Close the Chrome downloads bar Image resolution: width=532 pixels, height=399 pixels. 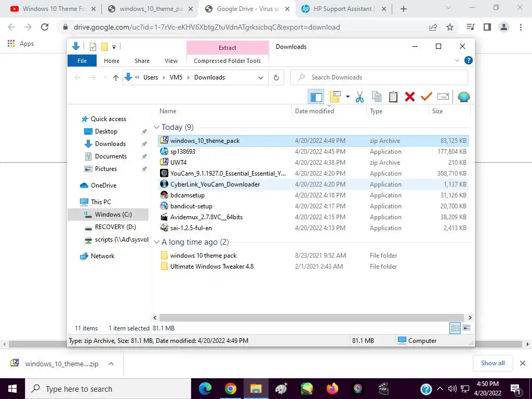coord(523,363)
